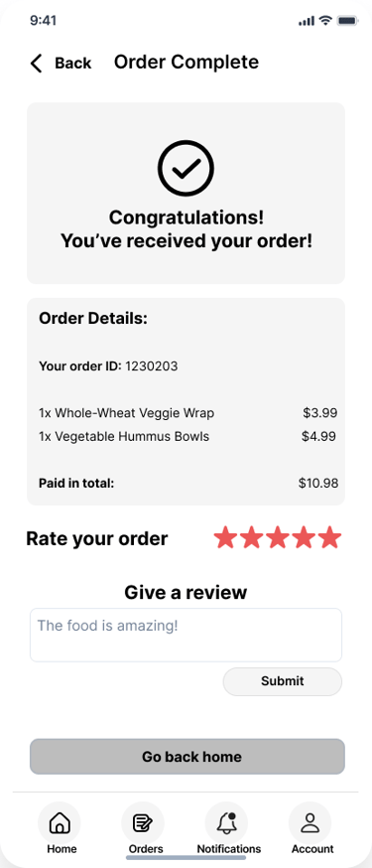Select the second rating star
372x868 pixels.
pos(252,538)
